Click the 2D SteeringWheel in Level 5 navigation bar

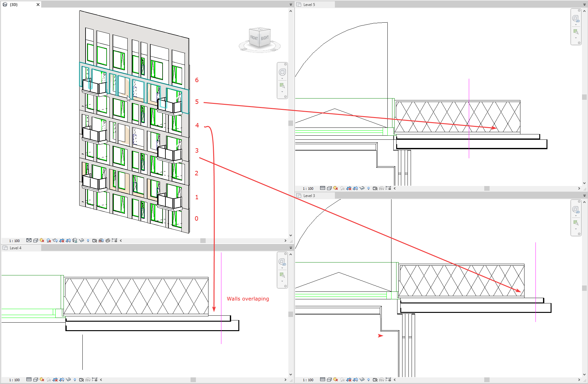576,18
